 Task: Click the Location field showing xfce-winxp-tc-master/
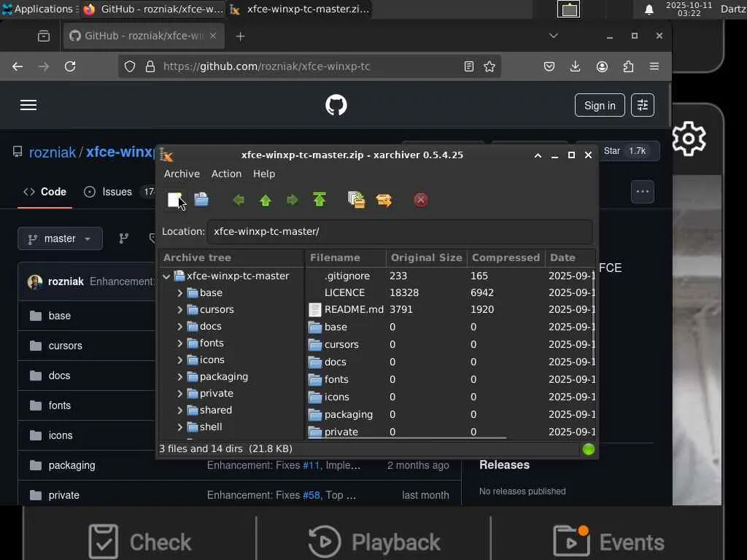[x=400, y=231]
